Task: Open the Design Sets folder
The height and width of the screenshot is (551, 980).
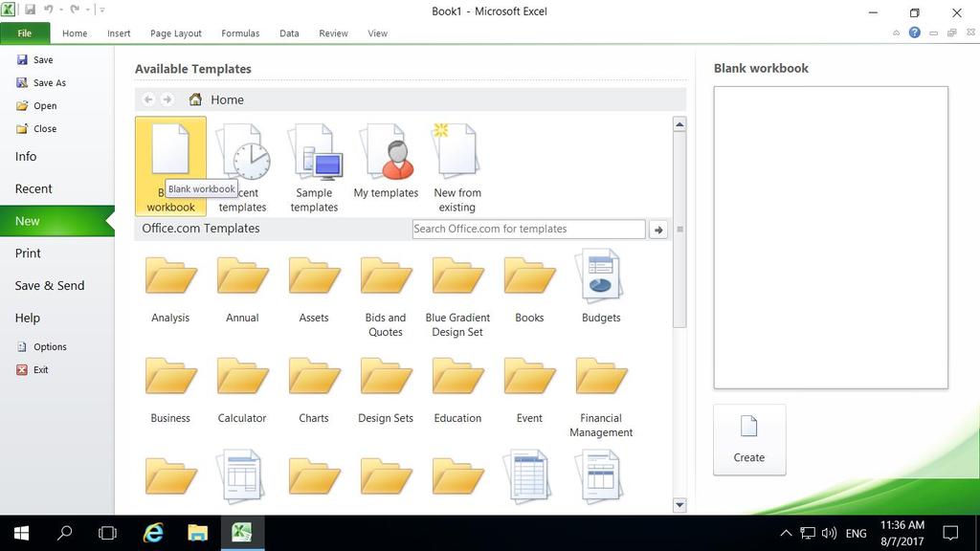Action: [x=386, y=390]
